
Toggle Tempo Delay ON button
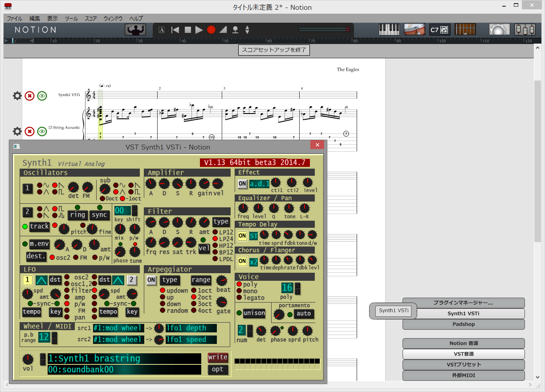(242, 236)
